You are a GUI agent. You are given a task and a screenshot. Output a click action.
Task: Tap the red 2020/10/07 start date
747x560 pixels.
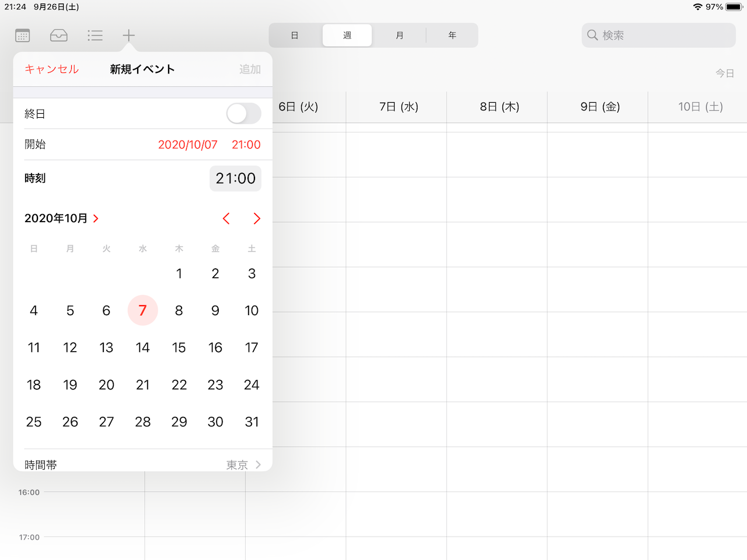[187, 145]
